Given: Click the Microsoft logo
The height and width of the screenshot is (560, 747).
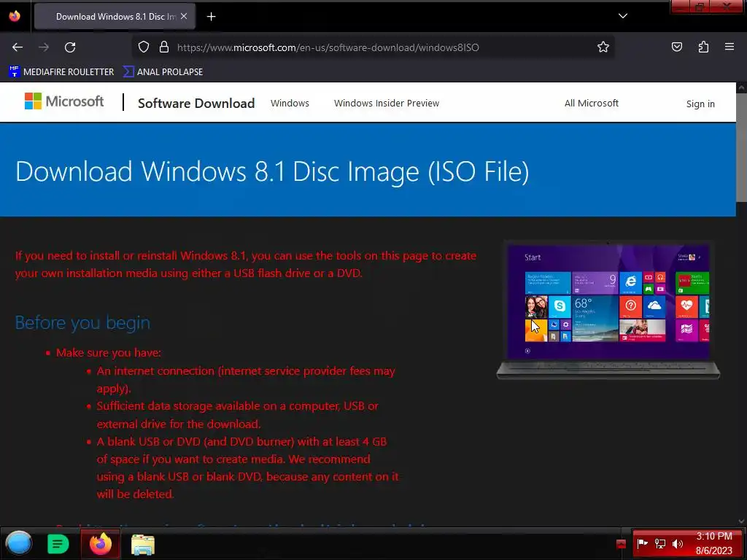Looking at the screenshot, I should 64,101.
